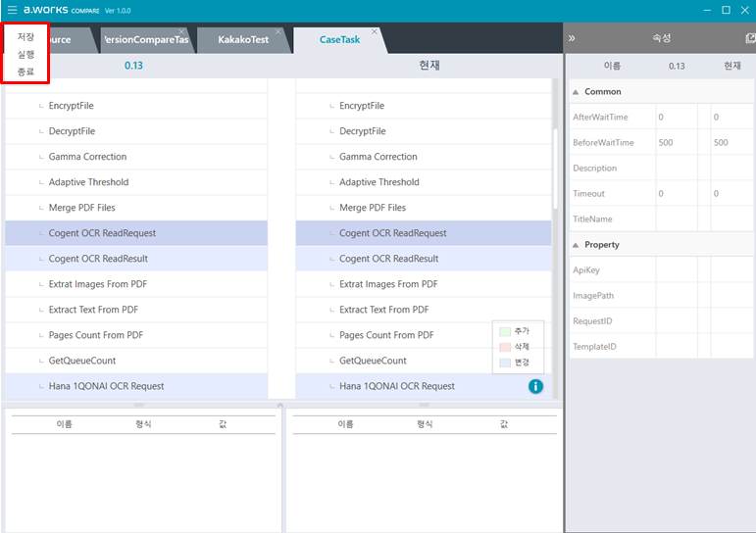Close the CaseTask tab

pos(374,31)
